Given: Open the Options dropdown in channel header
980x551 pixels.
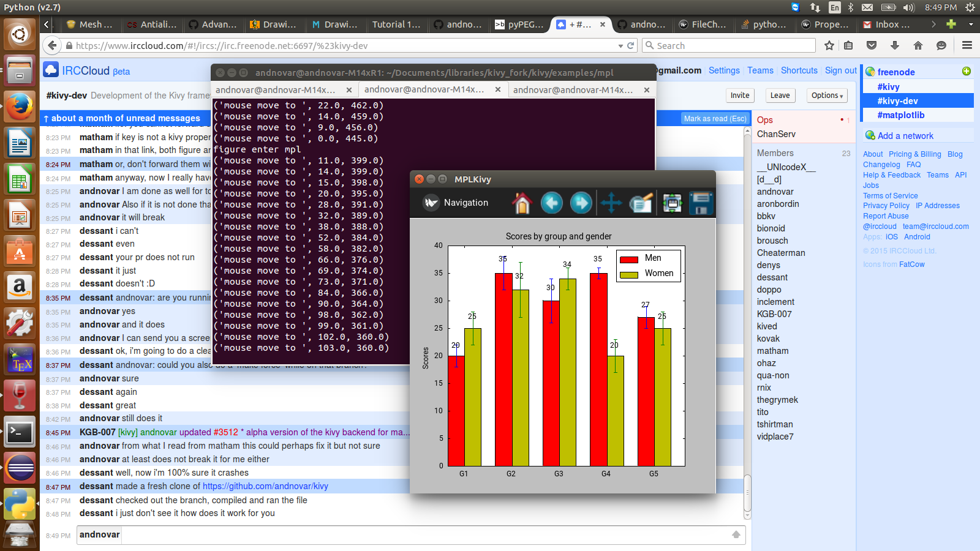Looking at the screenshot, I should 827,96.
